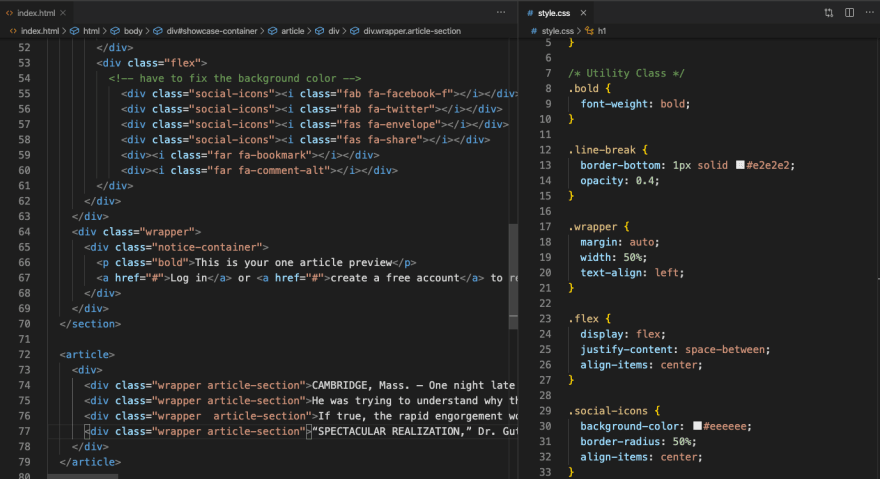The image size is (880, 479).
Task: Click 'width: 50%' declaration
Action: [614, 257]
